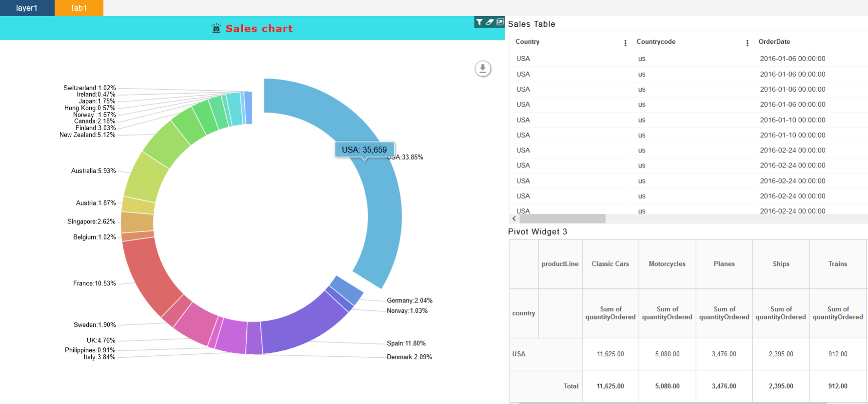
Task: Click the 'USA: 35,659' tooltip
Action: (364, 150)
